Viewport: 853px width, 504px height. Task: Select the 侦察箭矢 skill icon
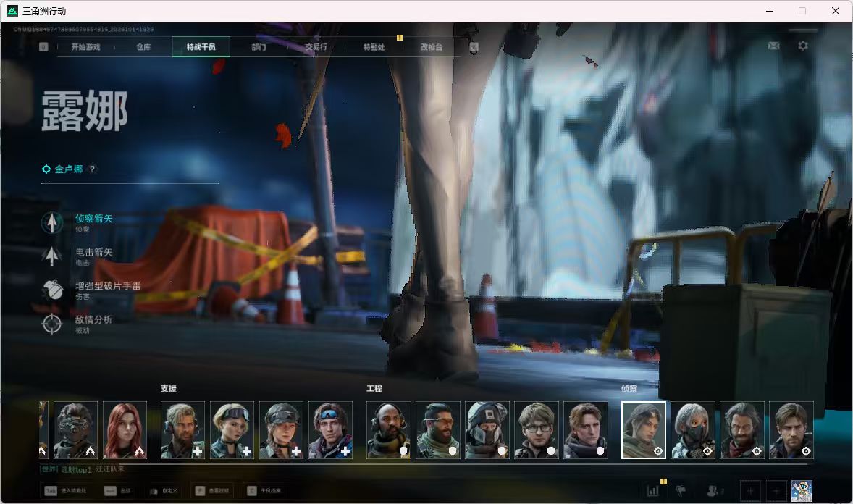tap(52, 222)
